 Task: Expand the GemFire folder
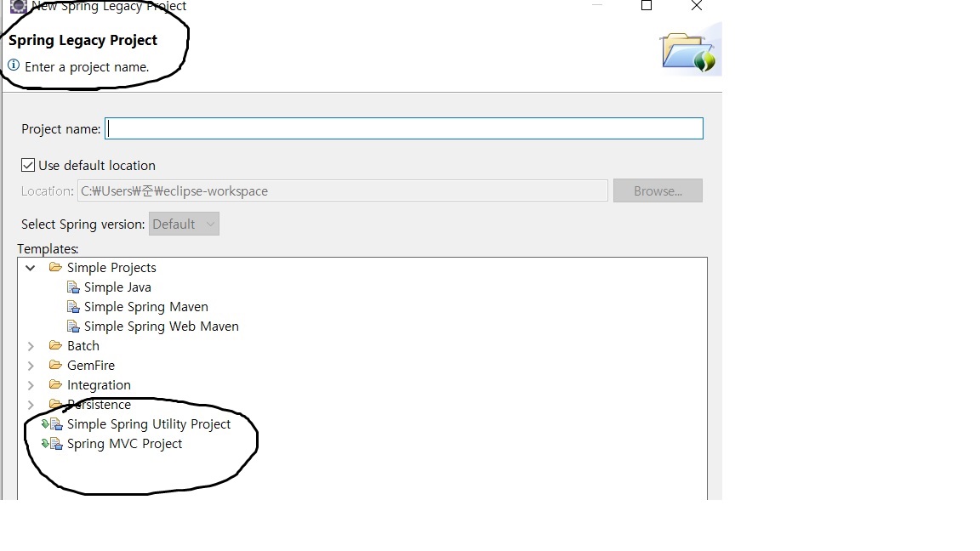point(30,366)
